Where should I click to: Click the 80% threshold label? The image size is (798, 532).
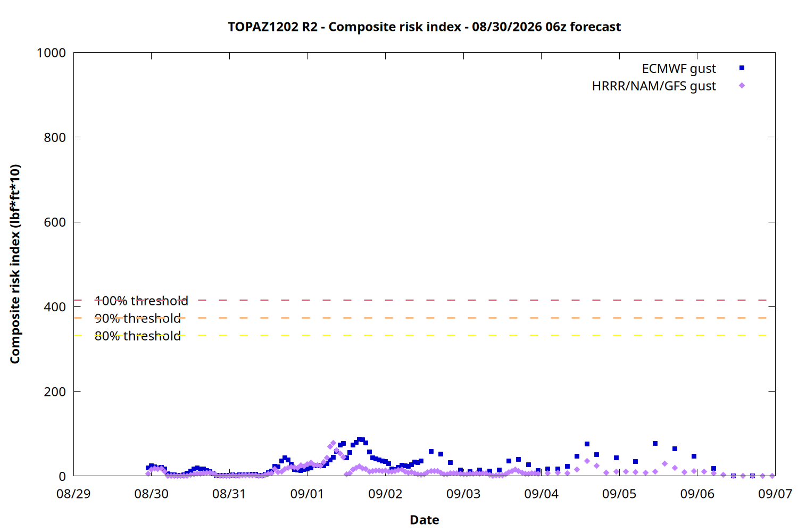point(138,336)
